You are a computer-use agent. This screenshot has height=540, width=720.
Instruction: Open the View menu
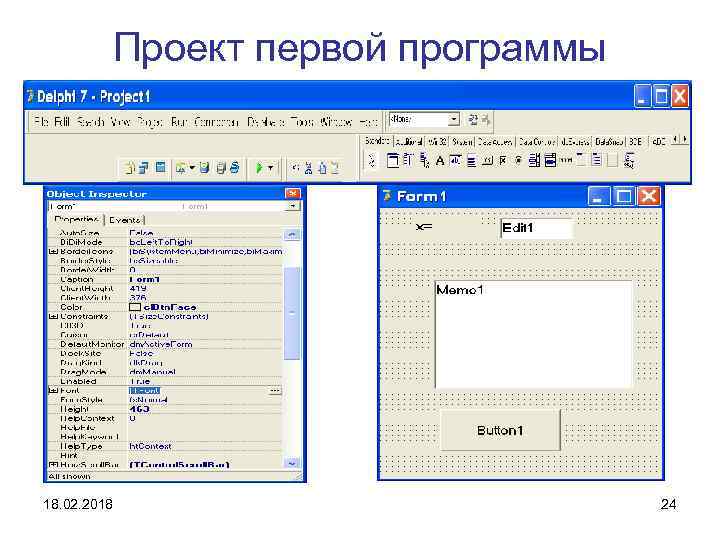pyautogui.click(x=120, y=122)
